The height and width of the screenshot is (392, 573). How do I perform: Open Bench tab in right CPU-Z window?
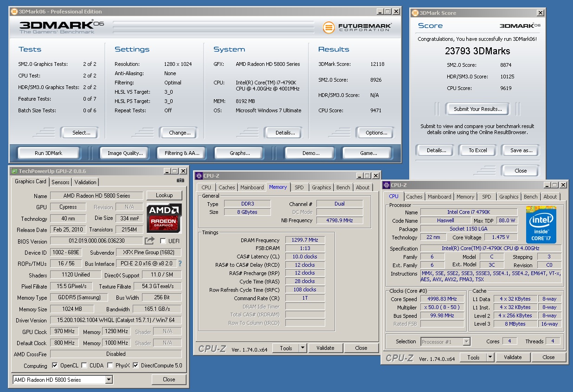point(531,197)
